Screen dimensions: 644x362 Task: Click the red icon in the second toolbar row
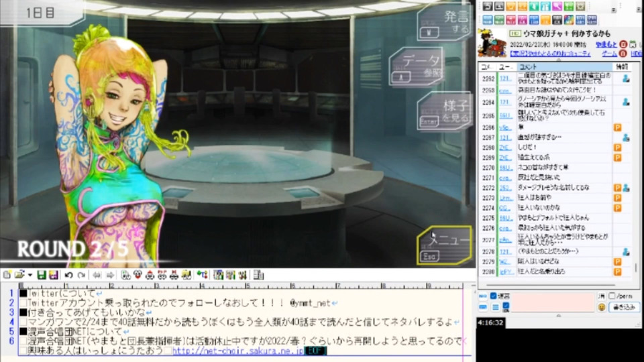coord(511,19)
